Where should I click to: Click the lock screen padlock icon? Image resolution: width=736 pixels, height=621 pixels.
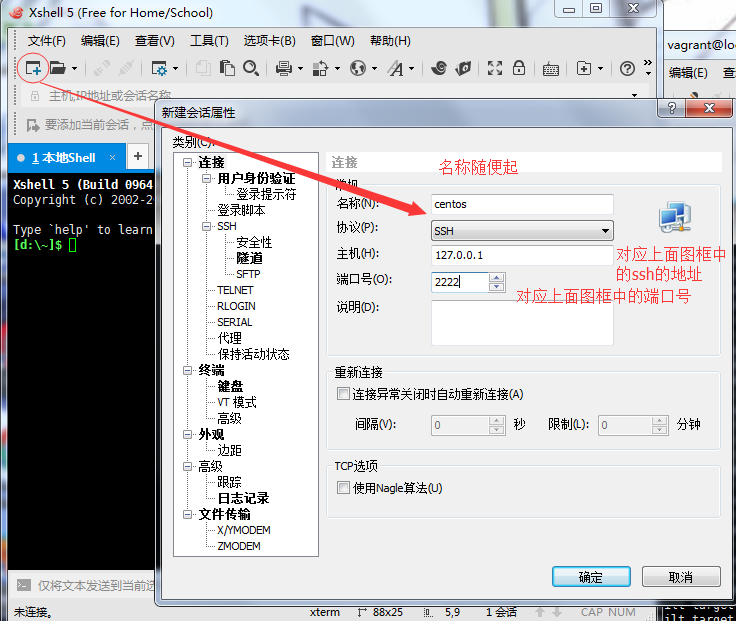(x=519, y=69)
